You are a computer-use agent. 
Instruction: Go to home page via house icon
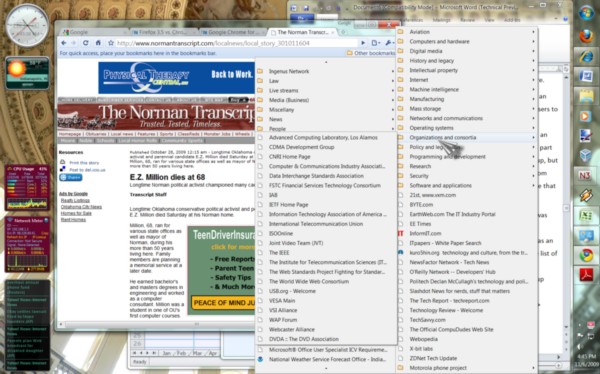pyautogui.click(x=98, y=43)
